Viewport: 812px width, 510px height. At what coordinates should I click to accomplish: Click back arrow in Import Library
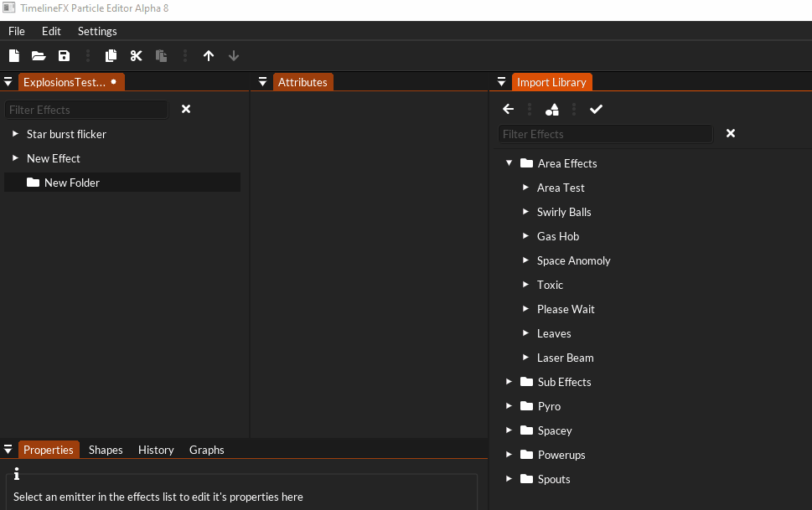pyautogui.click(x=508, y=110)
